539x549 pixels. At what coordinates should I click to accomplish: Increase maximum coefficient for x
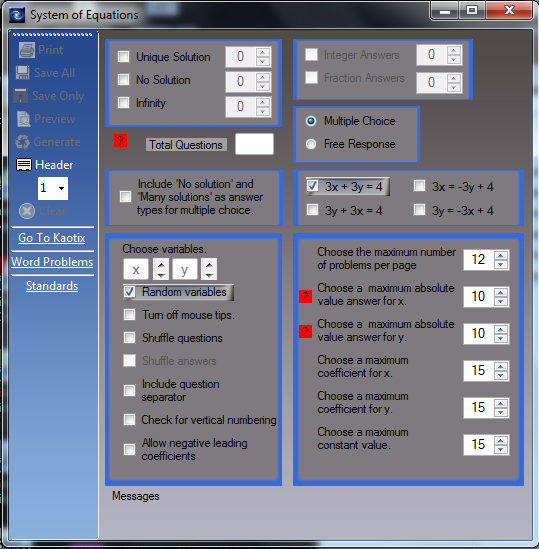(x=501, y=366)
